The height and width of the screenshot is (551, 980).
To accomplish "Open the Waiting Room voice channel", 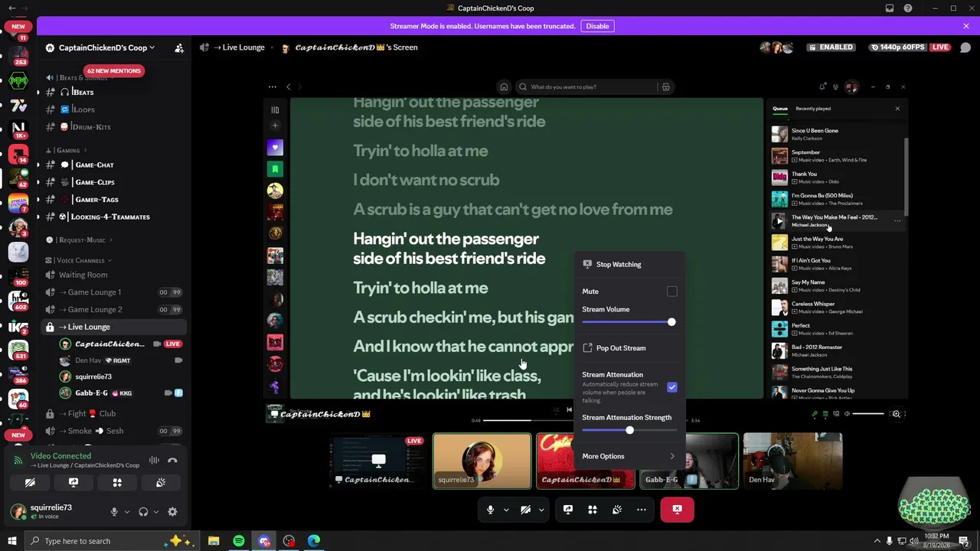I will pos(113,275).
